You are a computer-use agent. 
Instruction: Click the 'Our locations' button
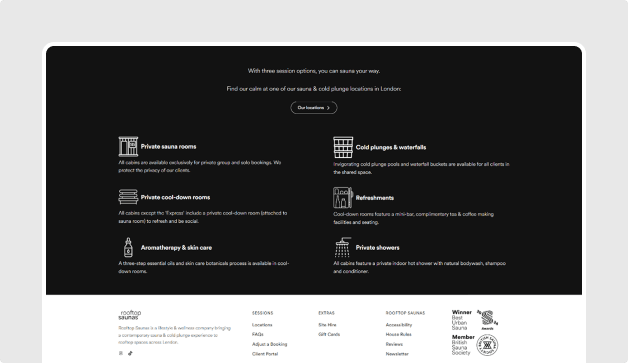pos(314,107)
